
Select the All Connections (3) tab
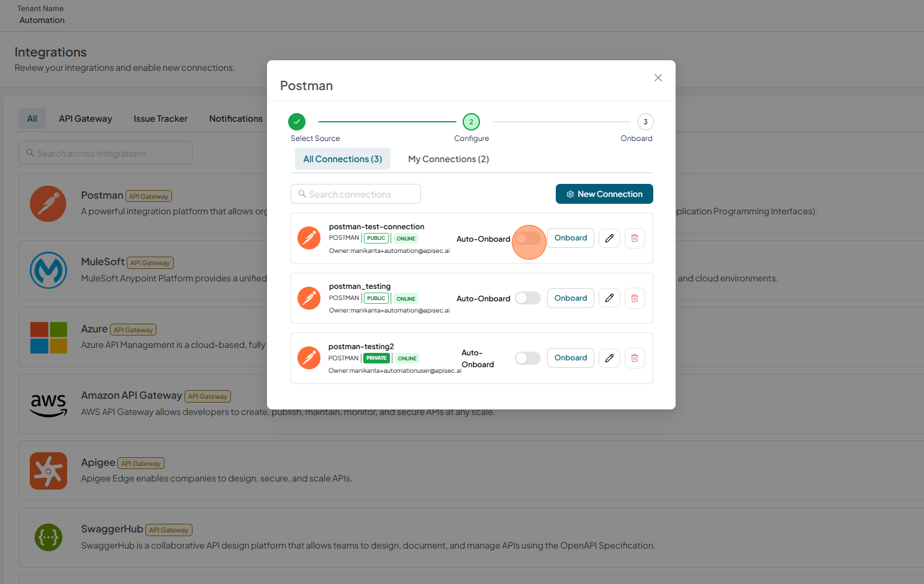pyautogui.click(x=343, y=159)
